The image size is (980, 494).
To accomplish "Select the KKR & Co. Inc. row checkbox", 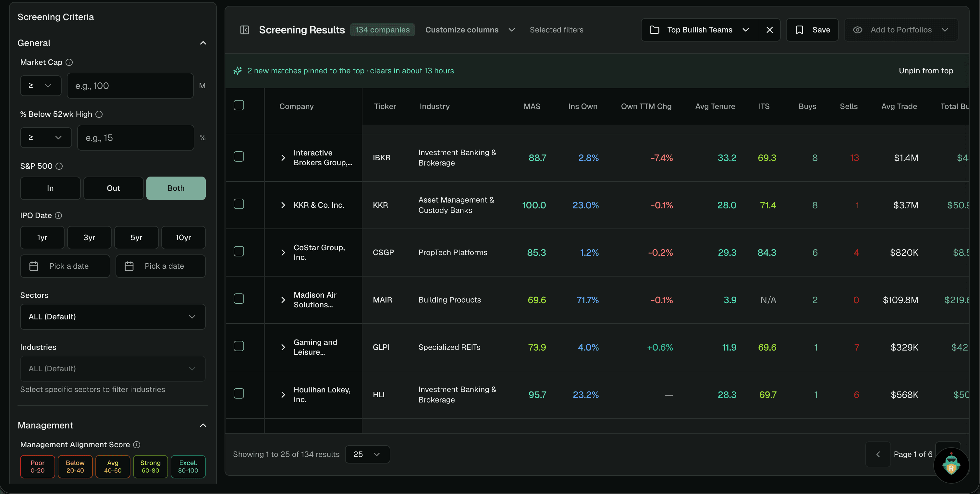I will pyautogui.click(x=239, y=204).
